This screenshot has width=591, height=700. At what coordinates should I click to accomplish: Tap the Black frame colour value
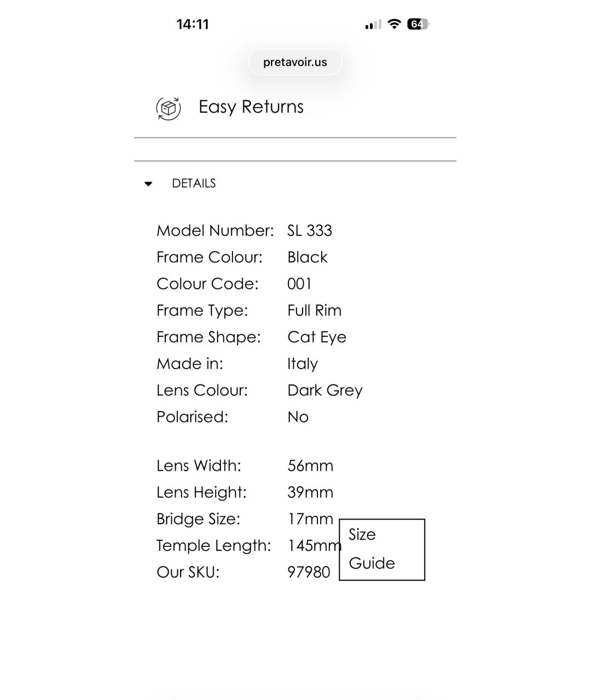pos(308,258)
